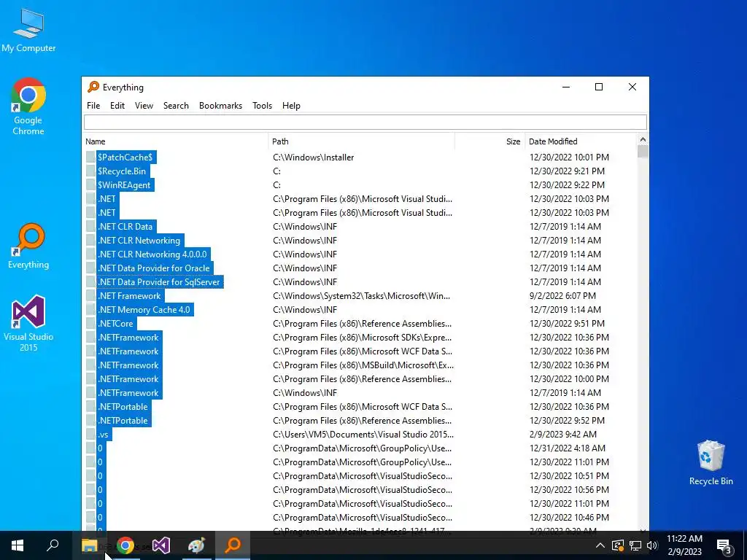Open File Explorer from the taskbar

pos(89,545)
